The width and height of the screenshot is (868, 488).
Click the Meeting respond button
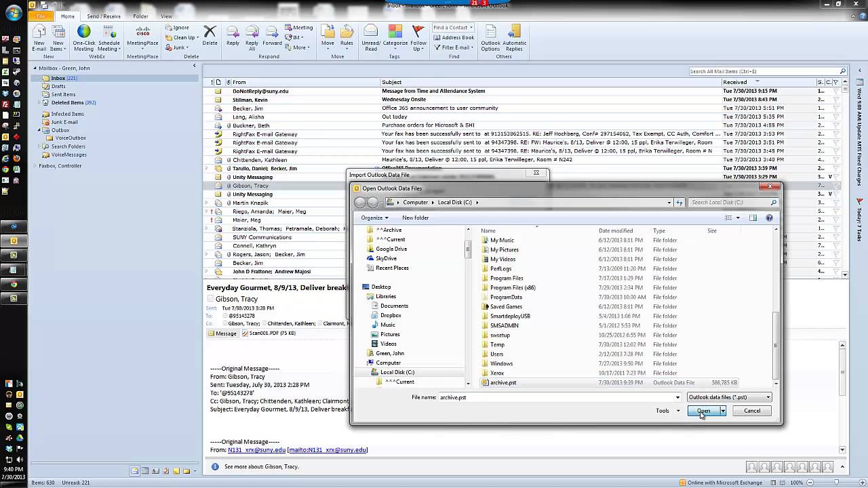coord(299,28)
